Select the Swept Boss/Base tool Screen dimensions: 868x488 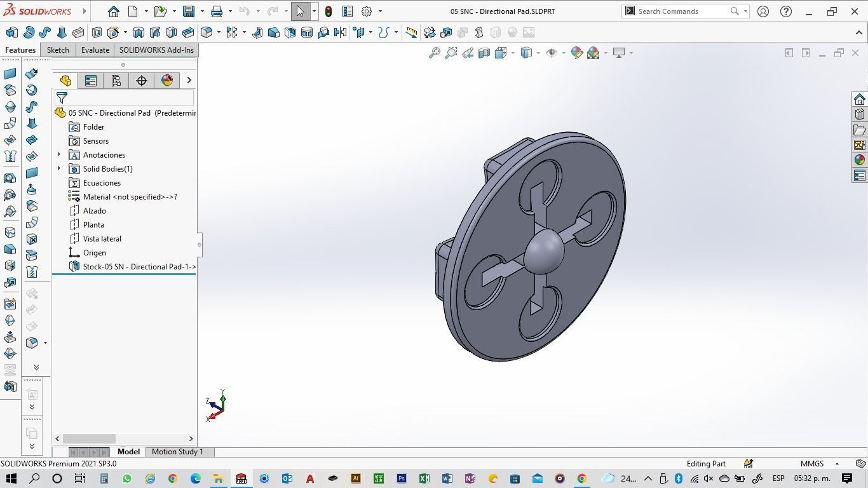click(44, 32)
